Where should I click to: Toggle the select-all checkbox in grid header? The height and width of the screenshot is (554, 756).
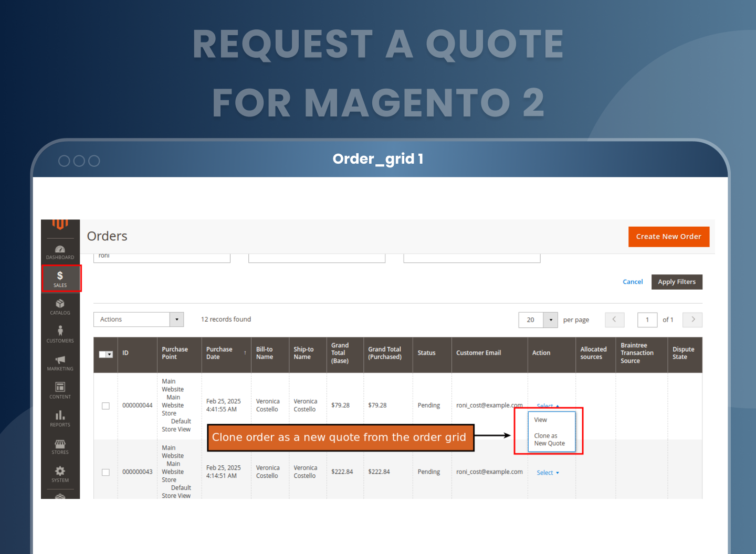[103, 354]
